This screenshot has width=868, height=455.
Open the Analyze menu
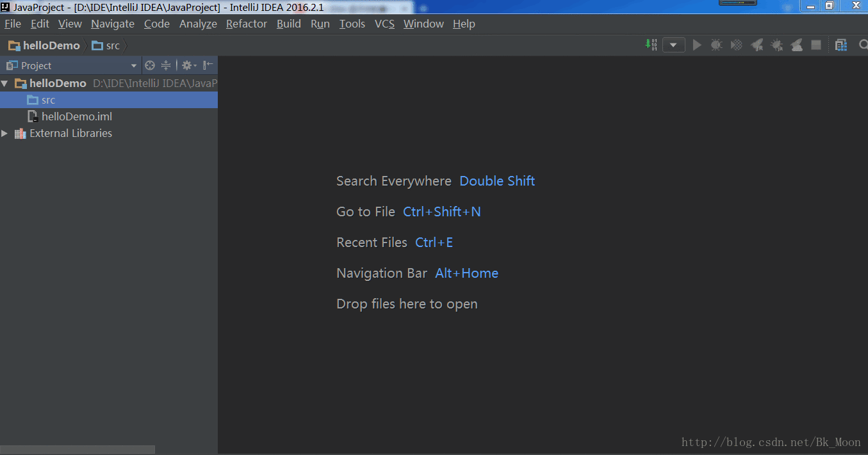pos(198,24)
